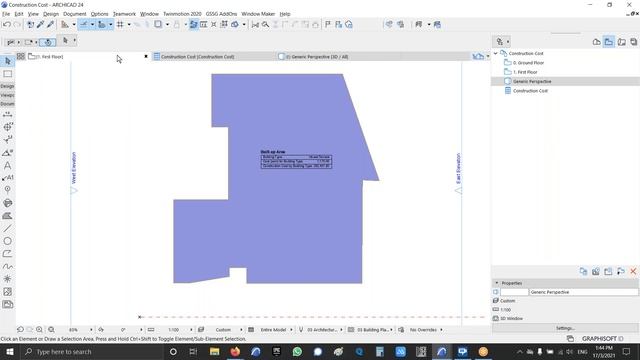Image resolution: width=640 pixels, height=360 pixels.
Task: Select the Circle/Arc tool in the toolbox
Action: (x=7, y=241)
